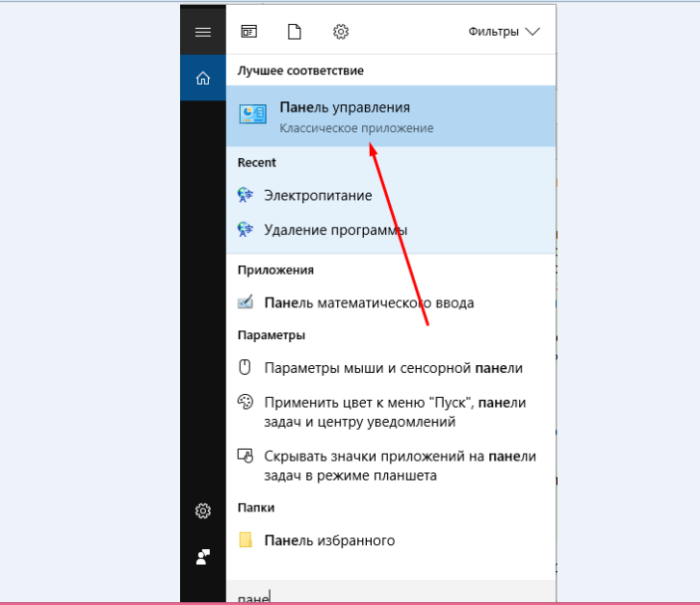Click the color palette icon in Параметры
Image resolution: width=700 pixels, height=605 pixels.
click(245, 402)
